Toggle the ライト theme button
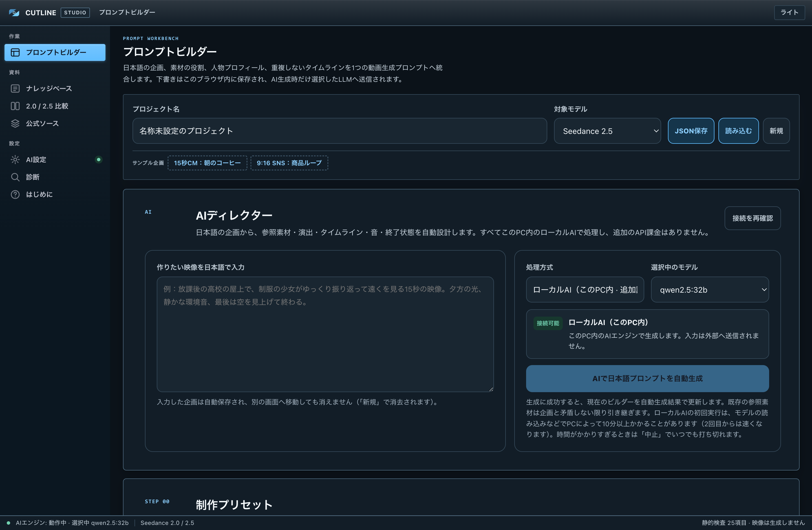 [789, 13]
